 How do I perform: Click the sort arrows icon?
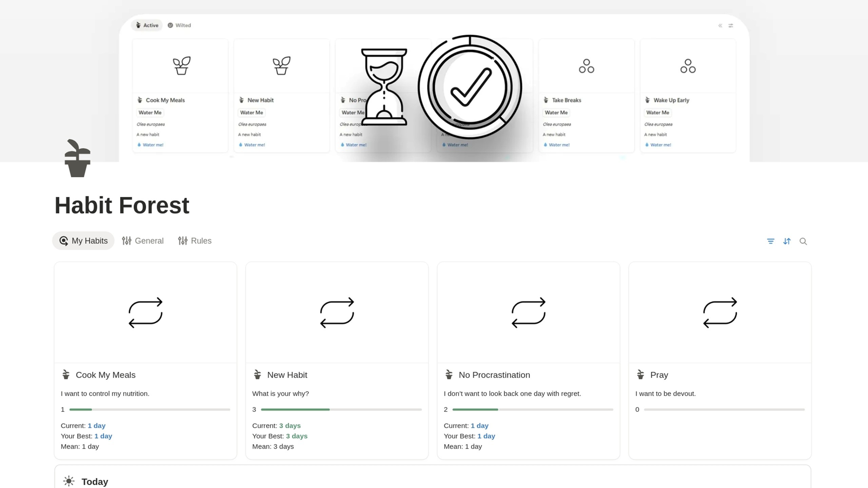click(x=787, y=241)
